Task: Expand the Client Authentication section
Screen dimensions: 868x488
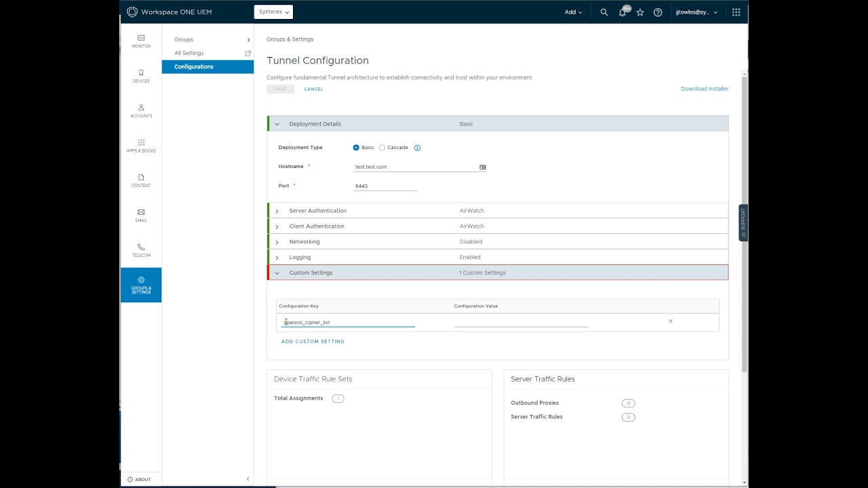Action: point(277,226)
